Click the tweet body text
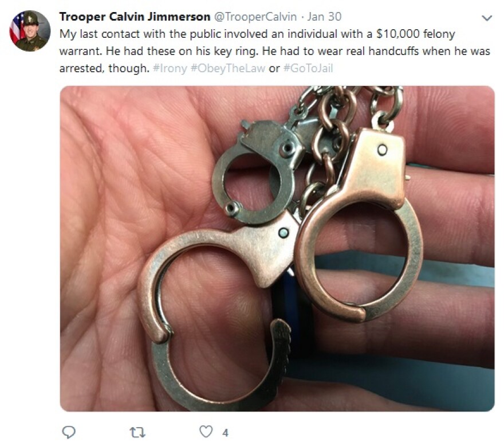 [x=275, y=51]
